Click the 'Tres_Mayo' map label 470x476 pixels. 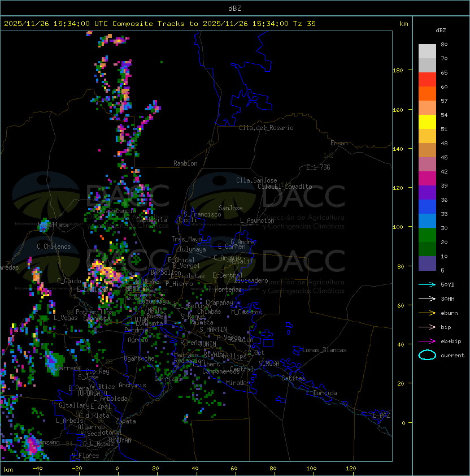coord(186,239)
